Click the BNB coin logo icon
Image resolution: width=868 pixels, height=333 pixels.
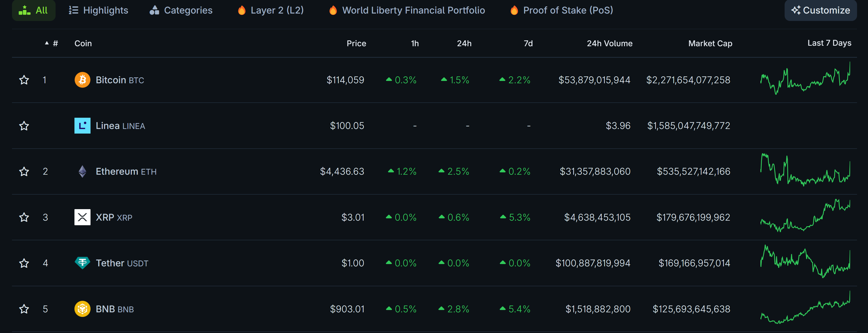pos(82,309)
